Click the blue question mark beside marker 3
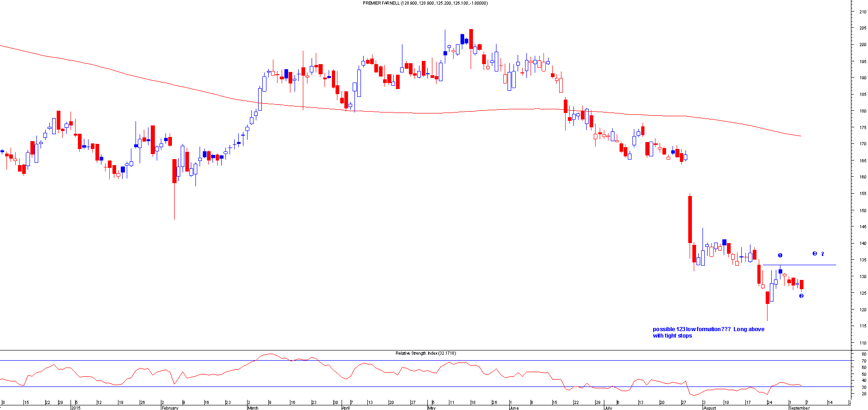This screenshot has width=868, height=410. [x=822, y=254]
